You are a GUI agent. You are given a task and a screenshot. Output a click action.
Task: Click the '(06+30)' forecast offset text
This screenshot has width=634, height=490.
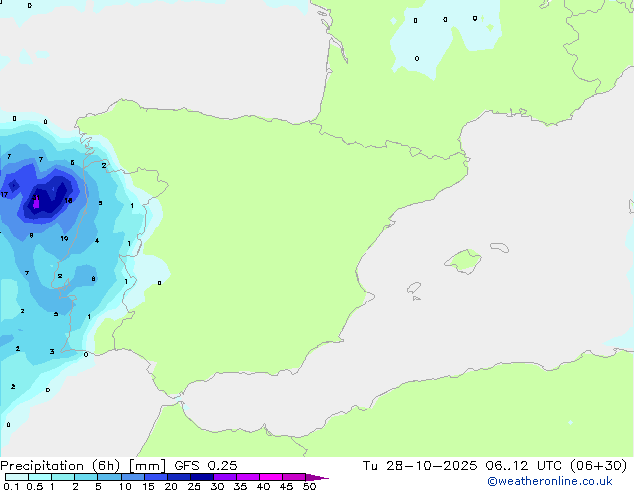598,466
